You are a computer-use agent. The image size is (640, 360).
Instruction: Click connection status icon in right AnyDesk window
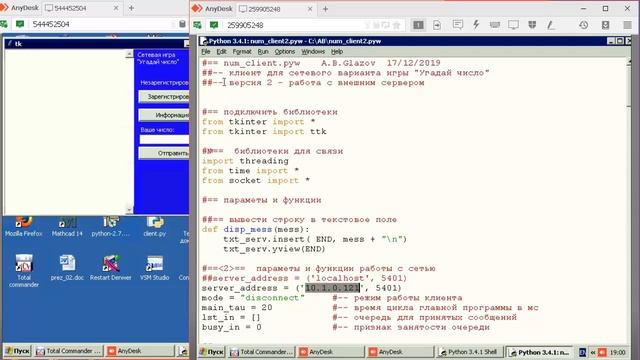pyautogui.click(x=198, y=25)
